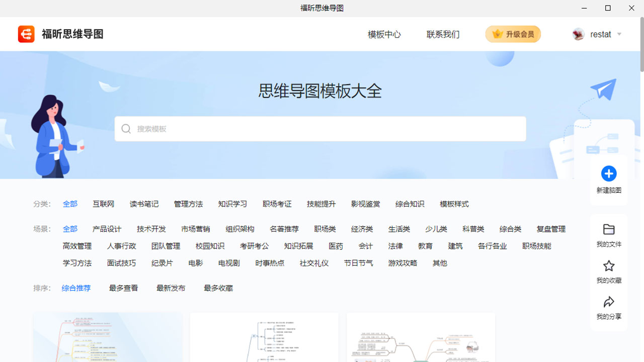Open the 模板中心 menu item
This screenshot has width=644, height=362.
coord(384,34)
